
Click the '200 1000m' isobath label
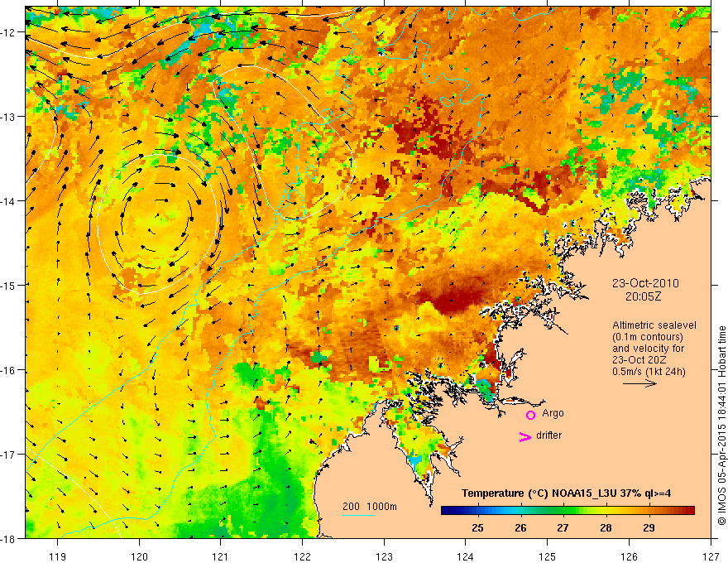click(370, 507)
